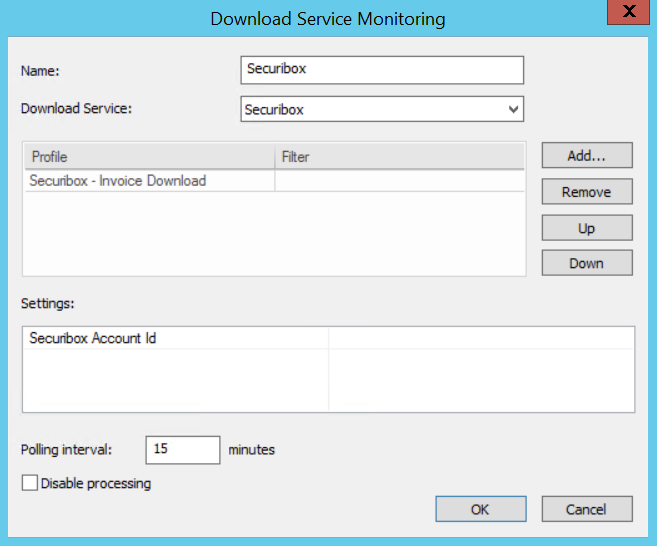Click the value cell for Securibox Account Id
657x546 pixels.
pos(481,338)
